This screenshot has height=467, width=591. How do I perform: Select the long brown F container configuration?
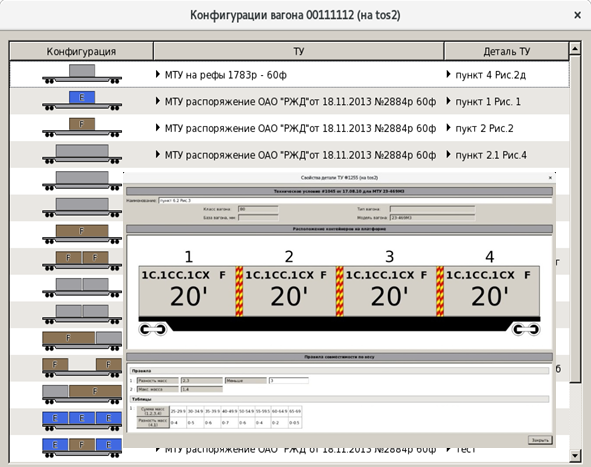[82, 234]
